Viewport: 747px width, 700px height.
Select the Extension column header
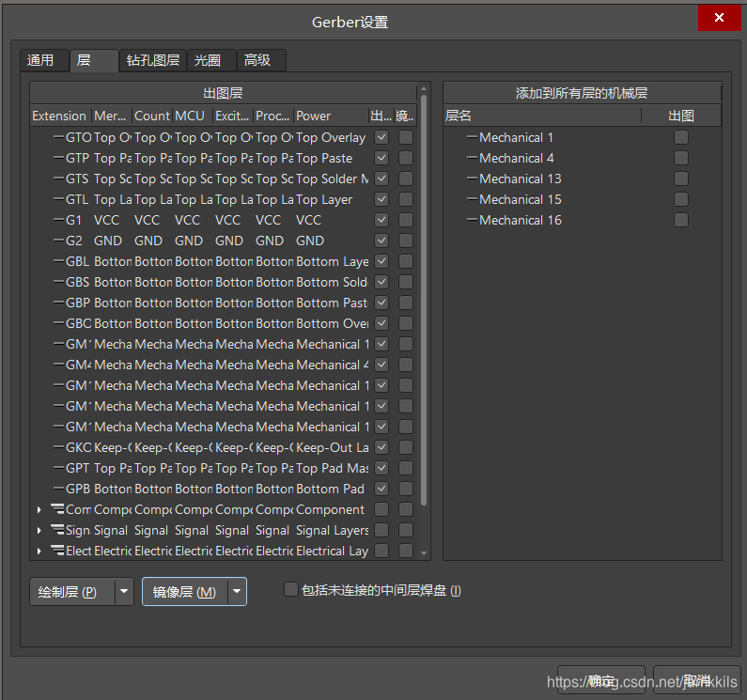pos(59,116)
